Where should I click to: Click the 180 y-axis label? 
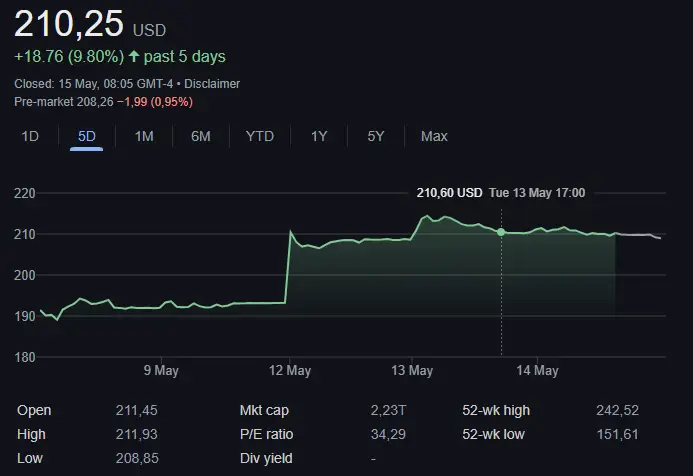tap(25, 357)
